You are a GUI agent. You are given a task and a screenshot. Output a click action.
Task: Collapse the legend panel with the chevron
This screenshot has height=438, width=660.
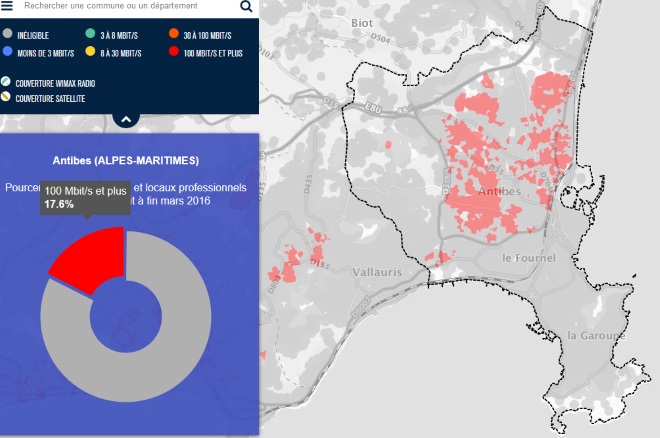126,119
